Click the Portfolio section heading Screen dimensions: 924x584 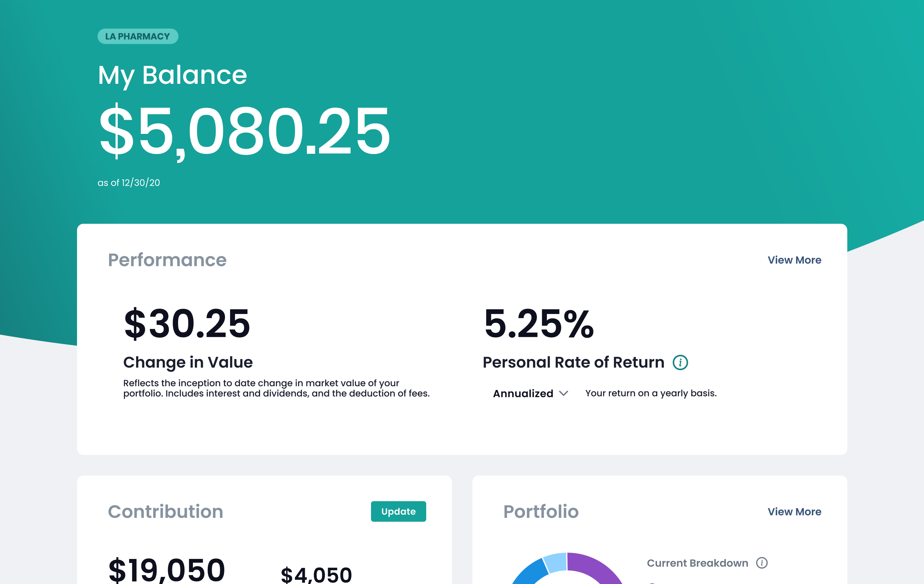coord(541,511)
